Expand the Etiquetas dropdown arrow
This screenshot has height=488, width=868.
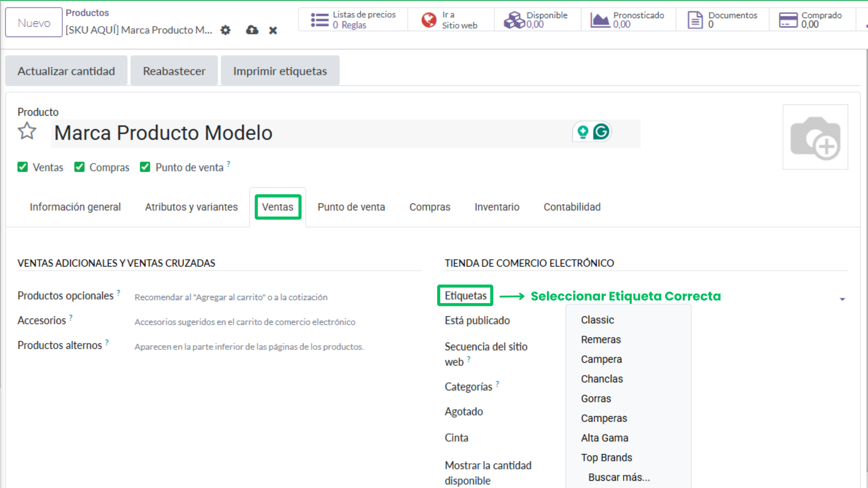pos(842,299)
